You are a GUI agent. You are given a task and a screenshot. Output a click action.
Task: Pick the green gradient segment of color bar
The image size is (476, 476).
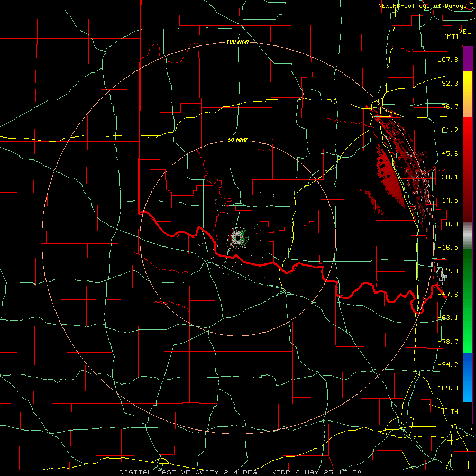[x=467, y=300]
